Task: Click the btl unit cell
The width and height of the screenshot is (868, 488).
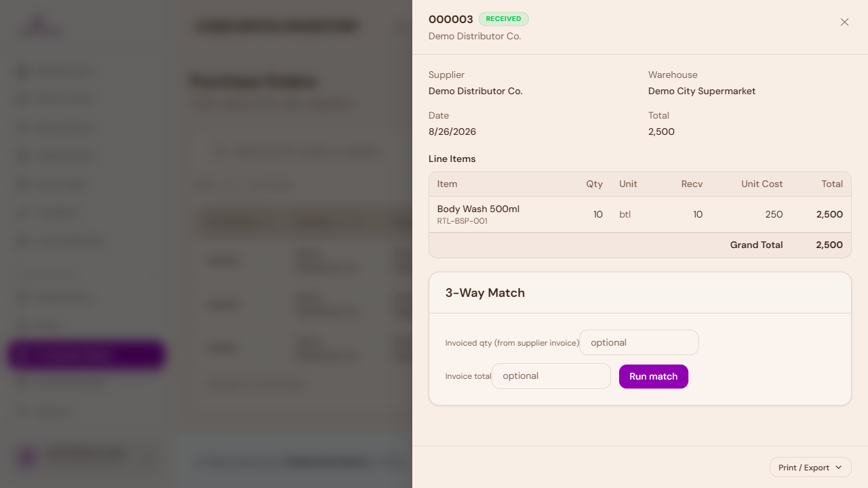Action: [625, 214]
